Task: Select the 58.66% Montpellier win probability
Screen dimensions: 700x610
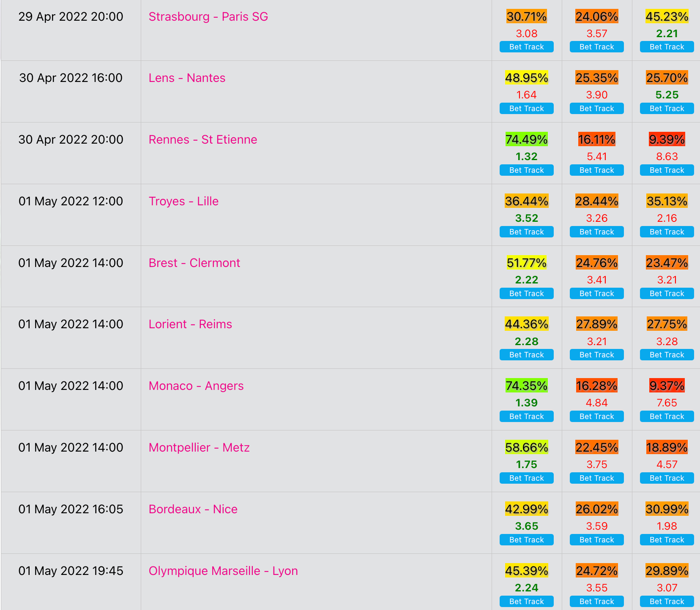Action: [x=527, y=447]
